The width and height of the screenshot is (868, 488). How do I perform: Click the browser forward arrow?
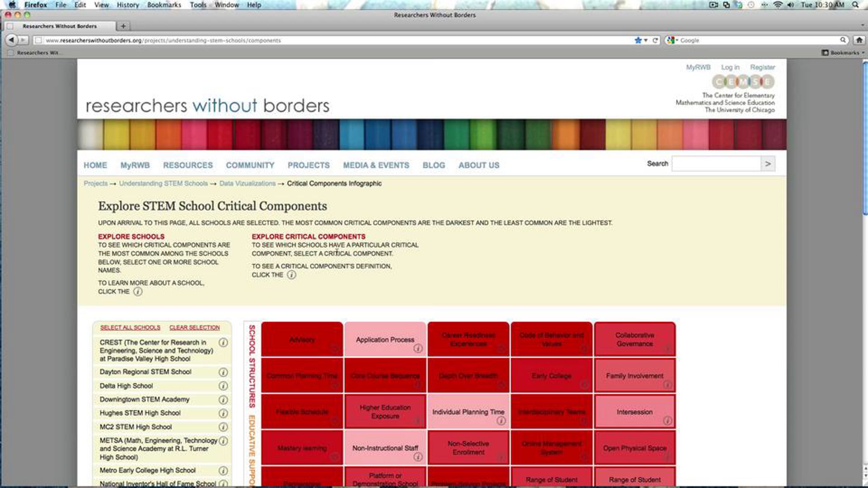pyautogui.click(x=23, y=40)
